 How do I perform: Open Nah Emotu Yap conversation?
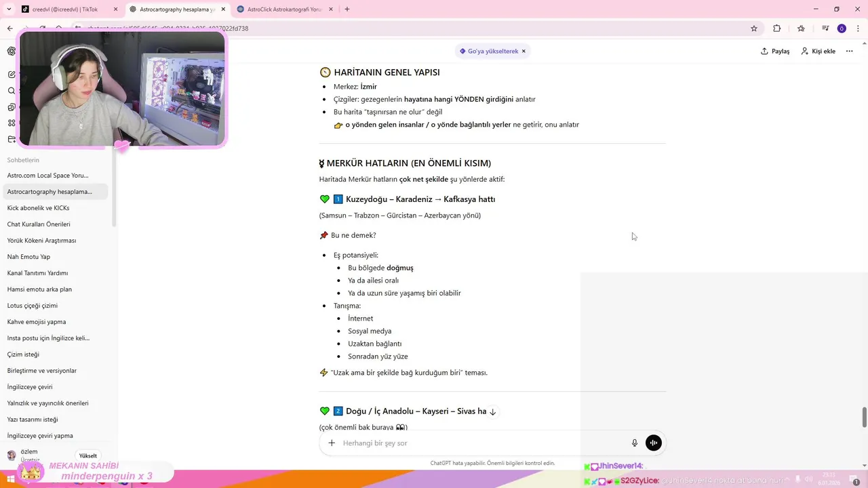point(56,257)
